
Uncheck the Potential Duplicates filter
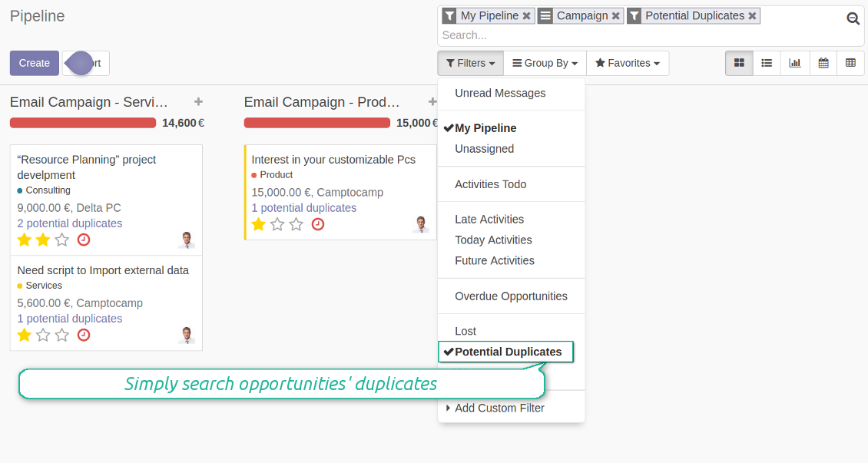pyautogui.click(x=508, y=352)
